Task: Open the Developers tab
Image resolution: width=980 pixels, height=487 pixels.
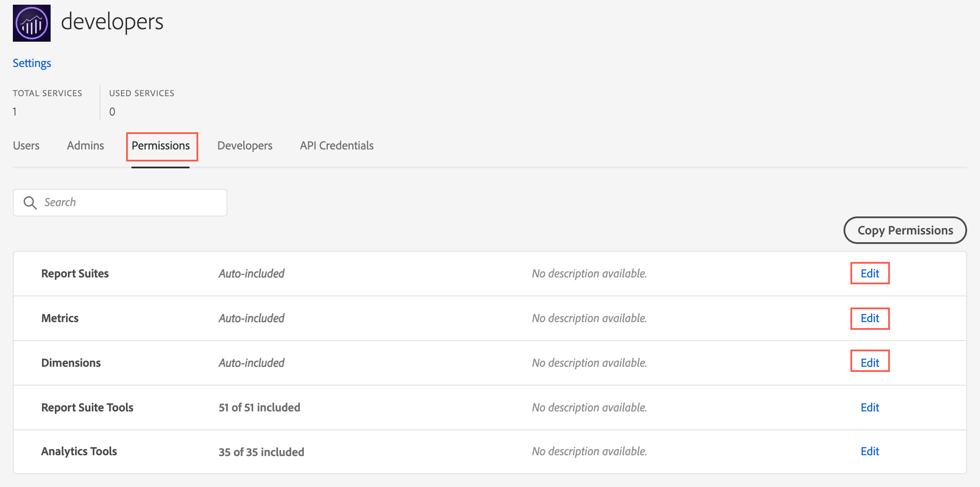Action: coord(245,146)
